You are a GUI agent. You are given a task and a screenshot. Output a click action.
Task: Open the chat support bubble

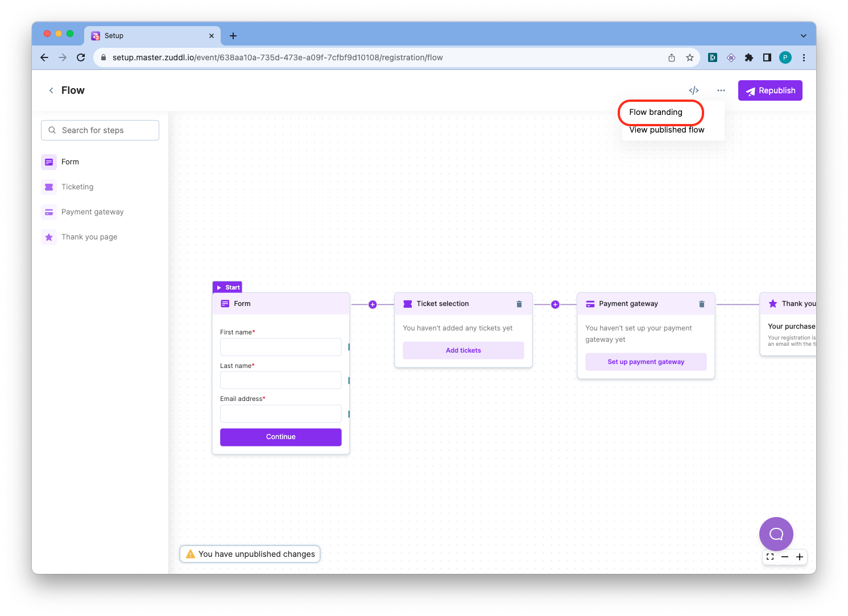tap(776, 534)
